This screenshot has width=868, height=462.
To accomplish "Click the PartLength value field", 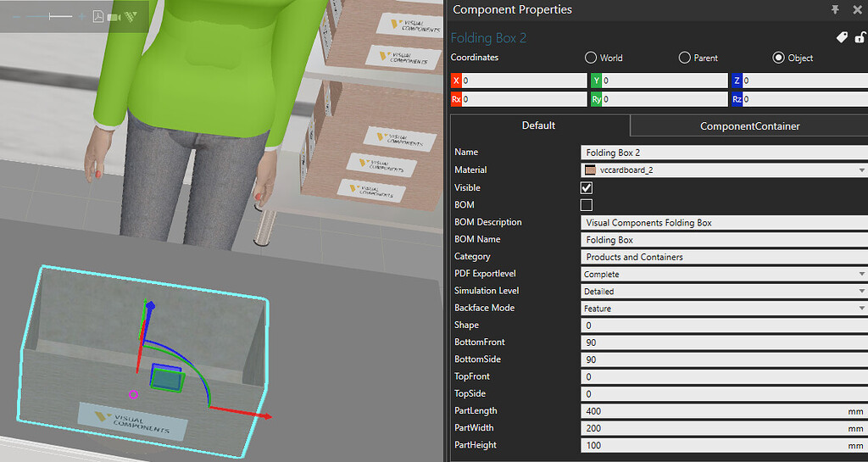I will pyautogui.click(x=724, y=411).
